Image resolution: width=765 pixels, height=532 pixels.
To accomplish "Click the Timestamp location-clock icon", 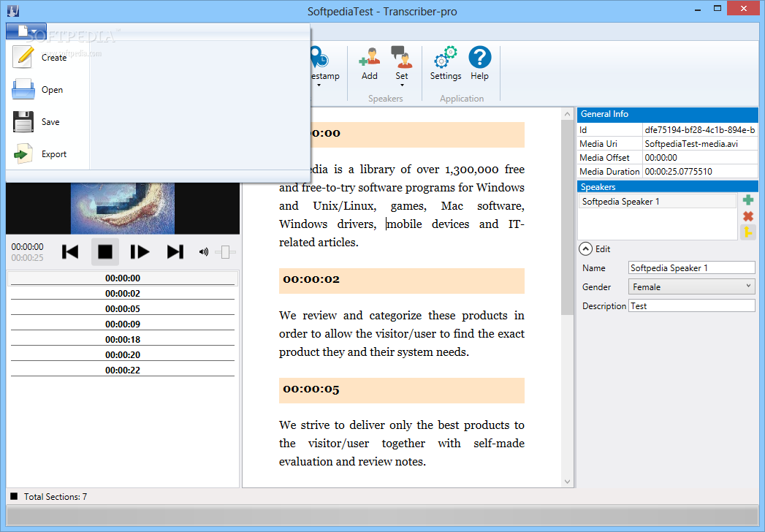I will pos(320,57).
